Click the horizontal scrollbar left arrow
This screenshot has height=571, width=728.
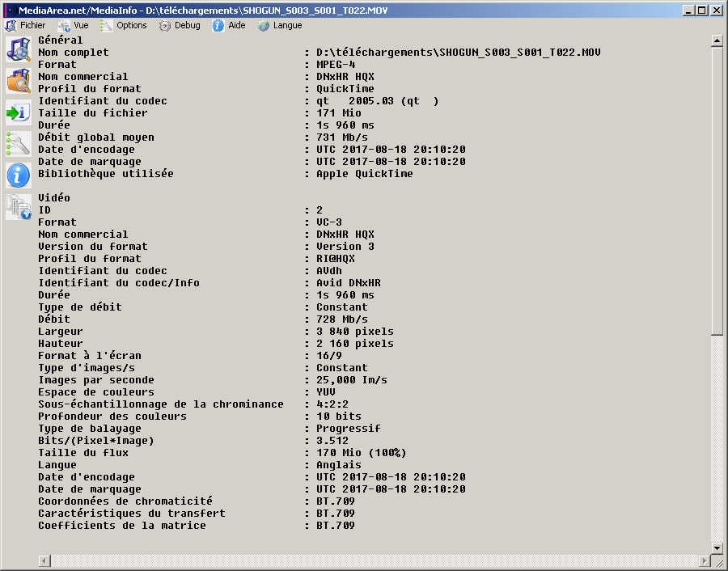pos(44,560)
